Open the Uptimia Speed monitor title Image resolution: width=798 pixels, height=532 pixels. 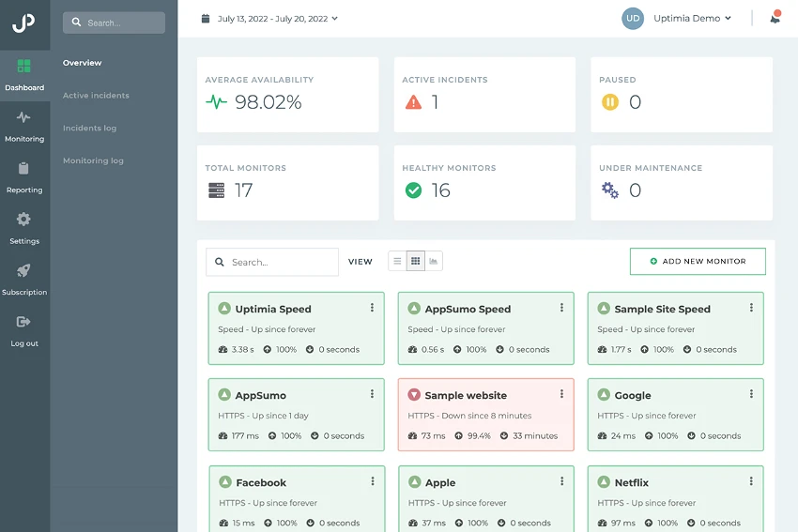coord(273,309)
